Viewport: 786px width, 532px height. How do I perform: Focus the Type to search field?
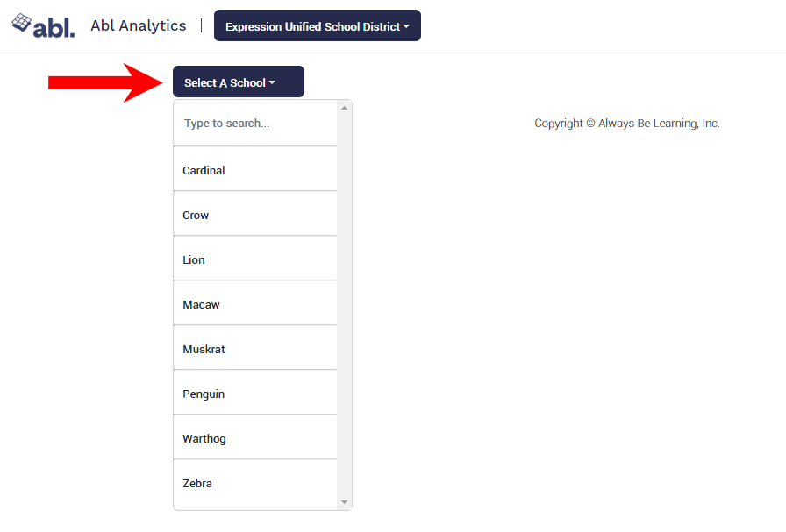[254, 124]
